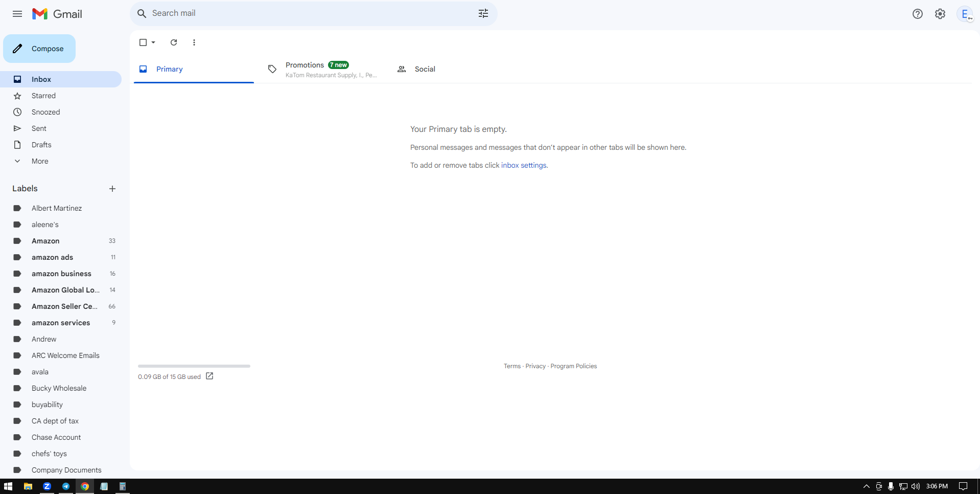Create a new label with plus icon
This screenshot has width=980, height=494.
(112, 189)
